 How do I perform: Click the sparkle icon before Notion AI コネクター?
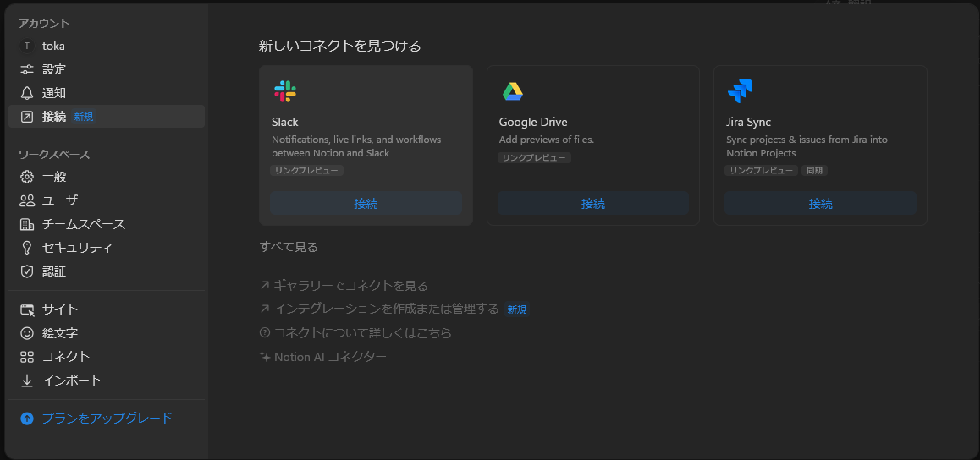coord(264,356)
